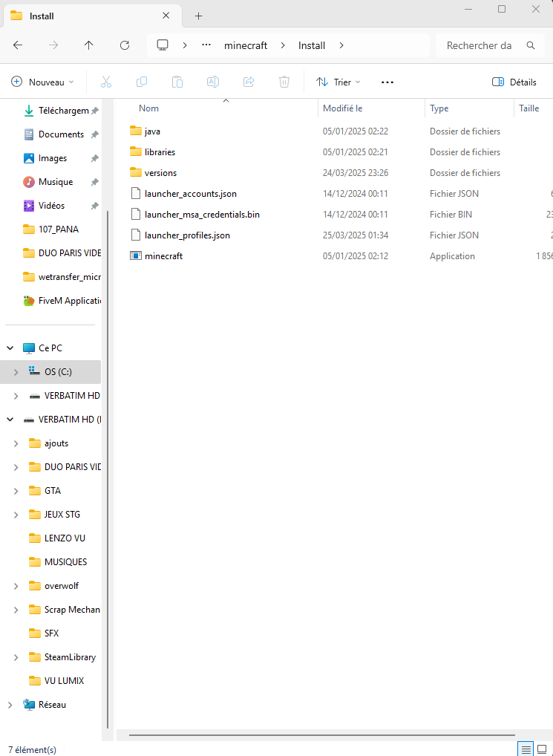Go up one folder level
The width and height of the screenshot is (553, 756).
[88, 45]
